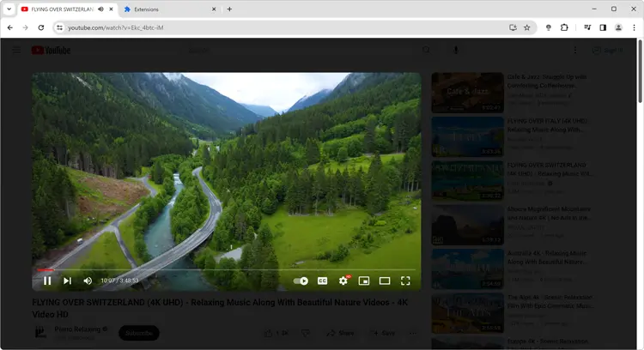Screen dimensions: 644x350
Task: Go to YouTube home via logo
Action: pyautogui.click(x=52, y=50)
